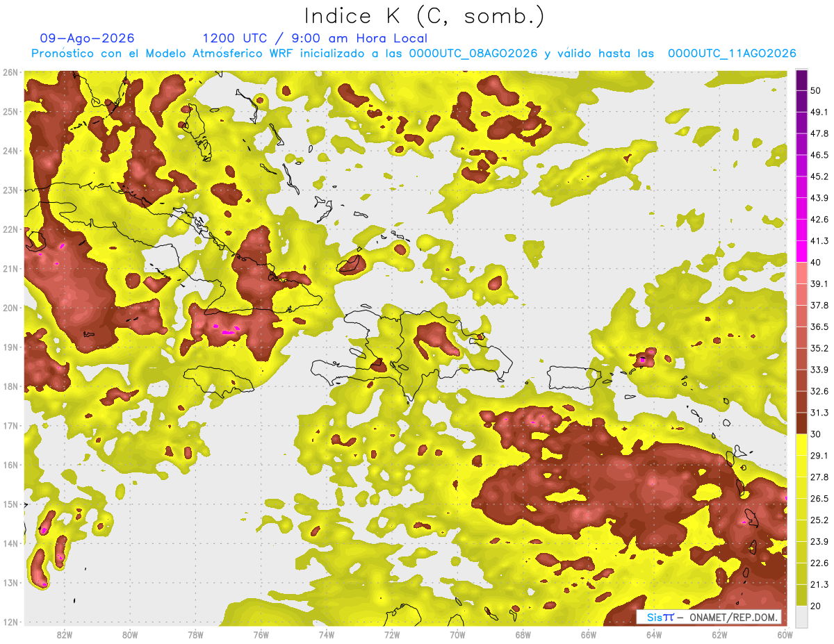Click the "SisTT – ONAMET/REP.DOM." credit box
Screen dimensions: 834x644
pyautogui.click(x=709, y=617)
